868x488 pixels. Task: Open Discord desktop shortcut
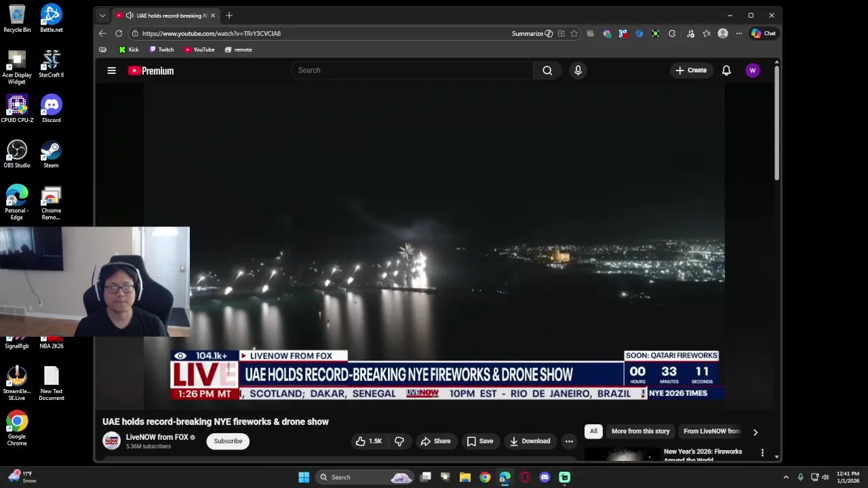(x=52, y=108)
